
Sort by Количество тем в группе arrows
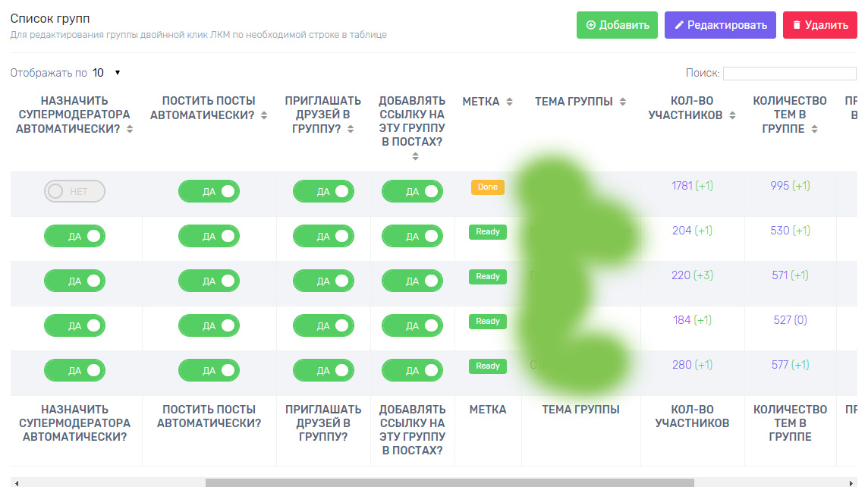814,129
